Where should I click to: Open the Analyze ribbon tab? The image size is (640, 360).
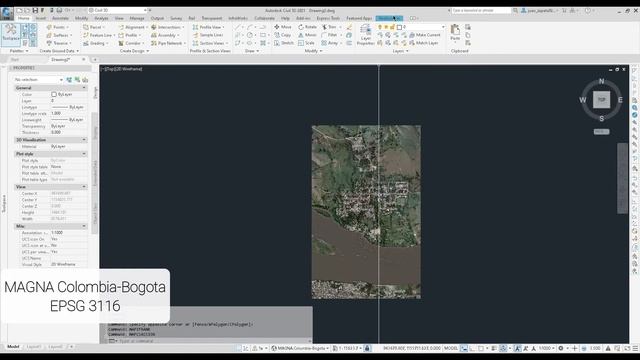101,18
